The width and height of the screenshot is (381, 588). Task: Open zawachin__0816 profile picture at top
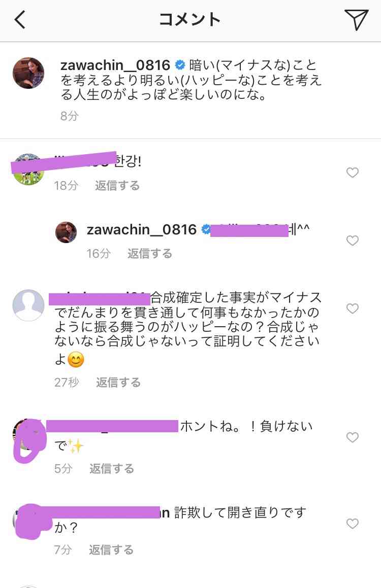click(28, 73)
